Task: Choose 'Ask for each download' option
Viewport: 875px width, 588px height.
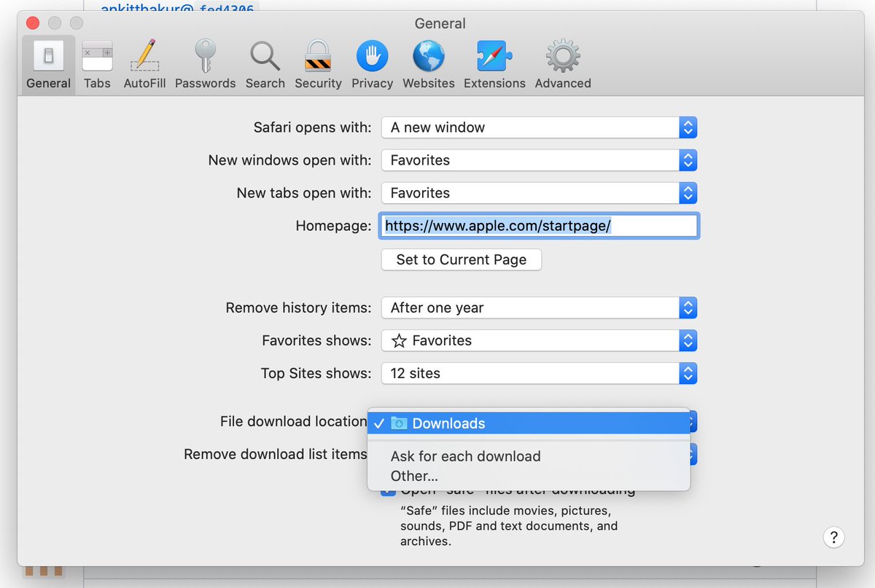Action: click(x=529, y=456)
